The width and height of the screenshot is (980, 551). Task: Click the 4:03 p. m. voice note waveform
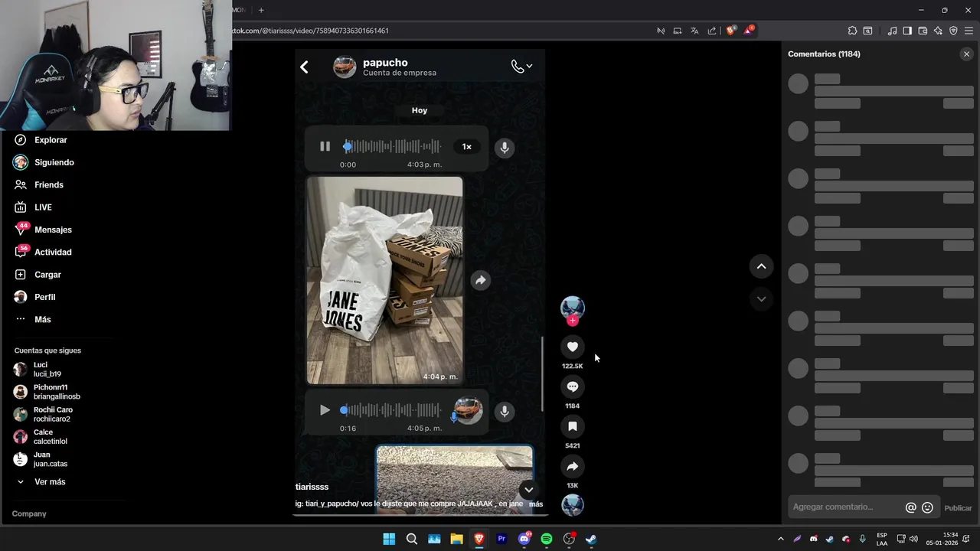tap(392, 146)
